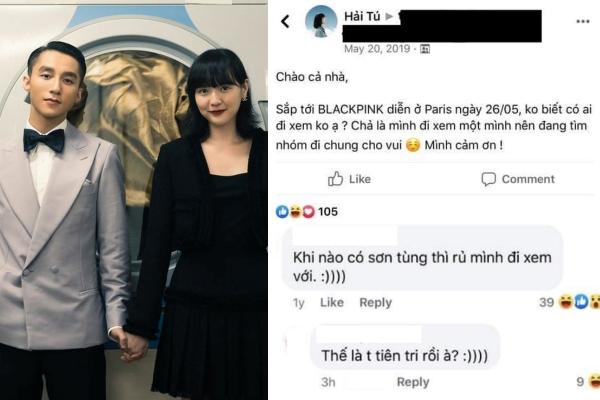Click the speech bubble comment icon
Viewport: 600px width, 400px height.
point(489,179)
